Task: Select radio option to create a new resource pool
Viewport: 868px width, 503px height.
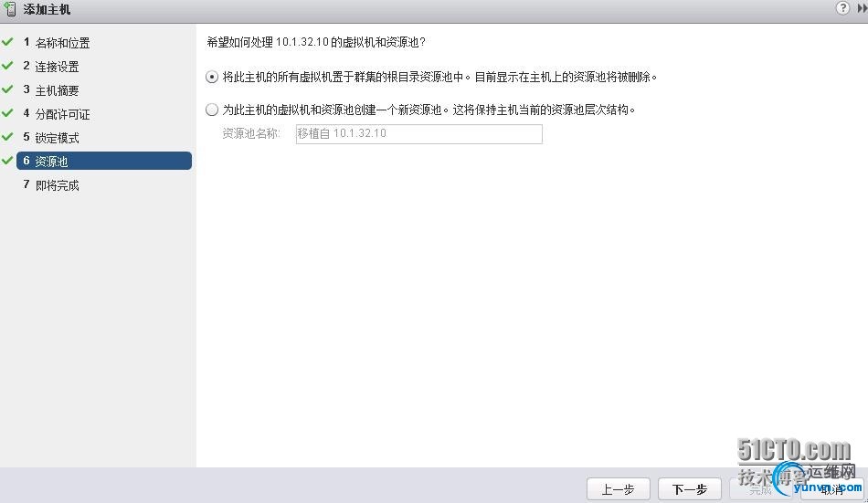Action: point(211,110)
